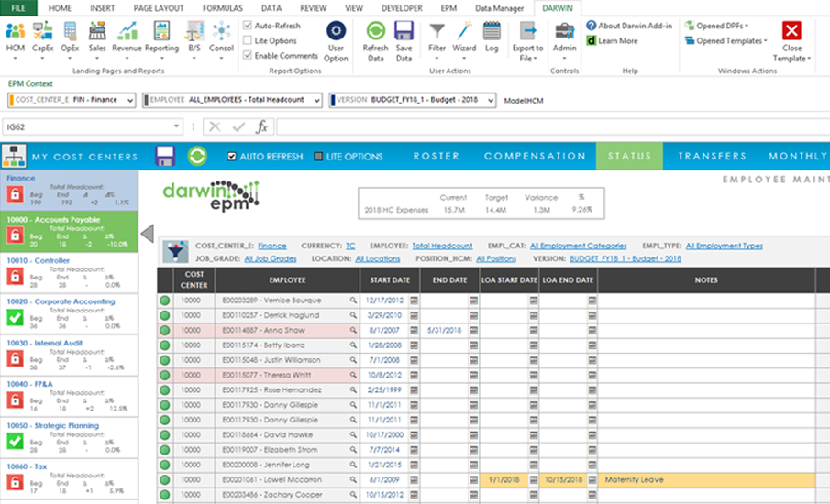Switch to the TRANSFERS tab

(x=712, y=156)
